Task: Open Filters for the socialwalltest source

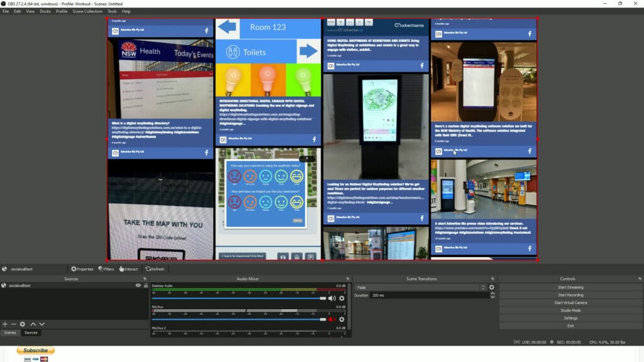Action: [x=101, y=269]
